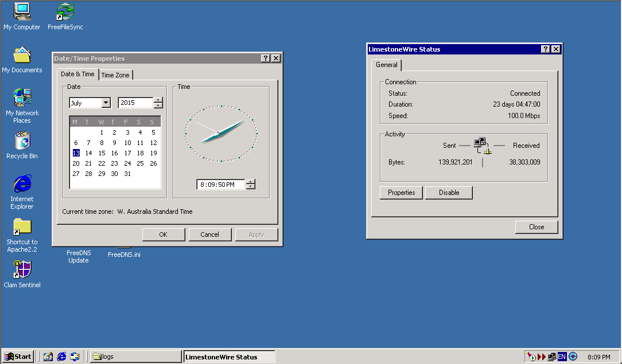Select the FreeDNS.ini file on desktop
Screen dimensions: 622x364
[124, 254]
